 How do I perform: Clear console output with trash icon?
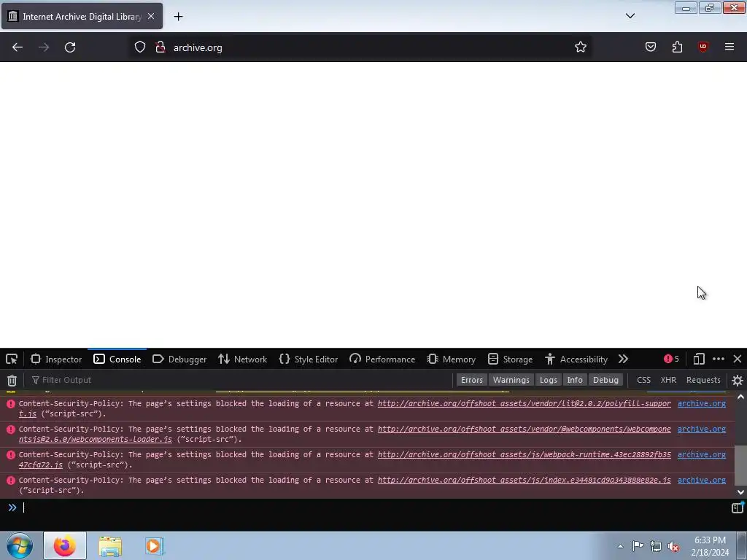[x=12, y=380]
